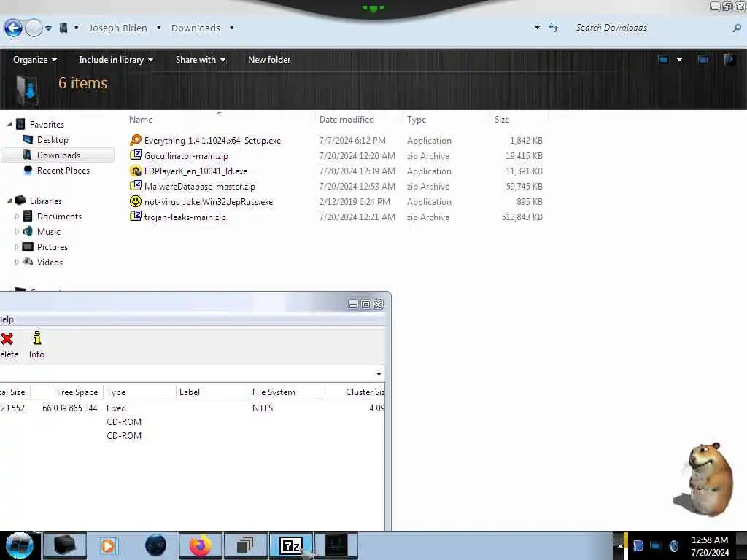Open the Organize menu
Viewport: 747px width, 560px height.
35,60
